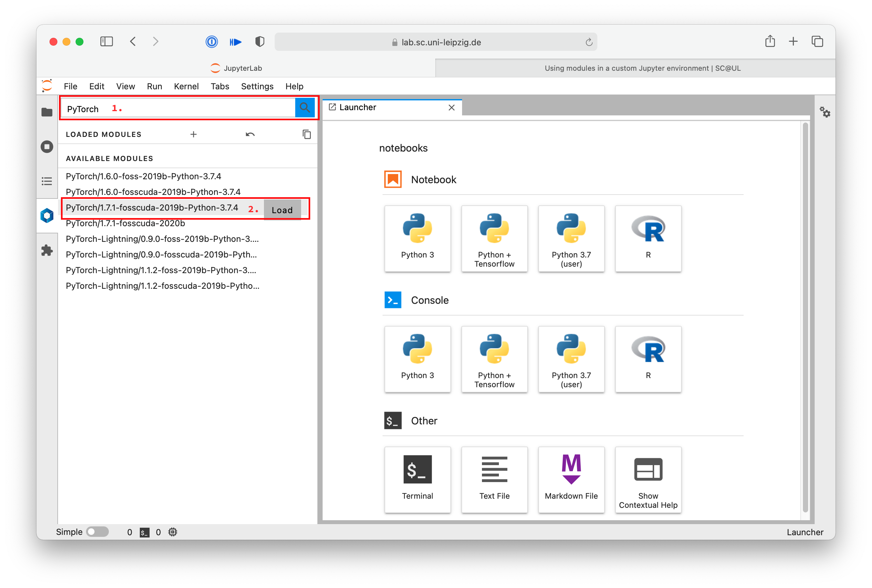Viewport: 872px width, 588px height.
Task: Create a new Markdown File
Action: pos(571,480)
